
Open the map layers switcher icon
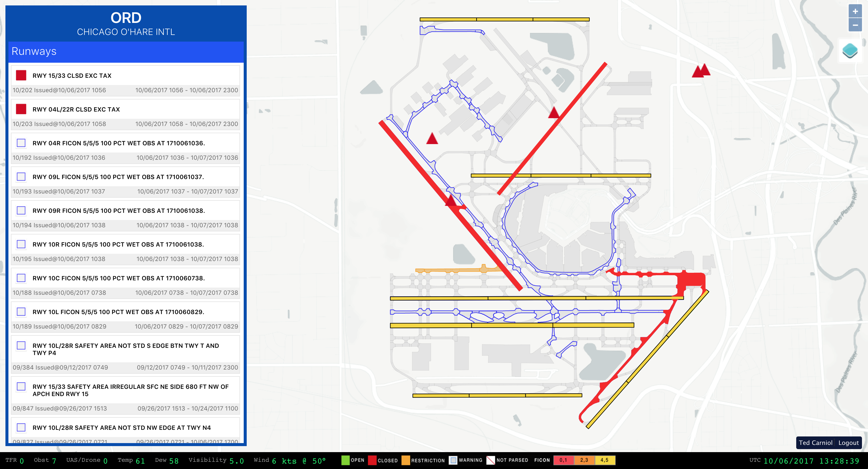(850, 51)
